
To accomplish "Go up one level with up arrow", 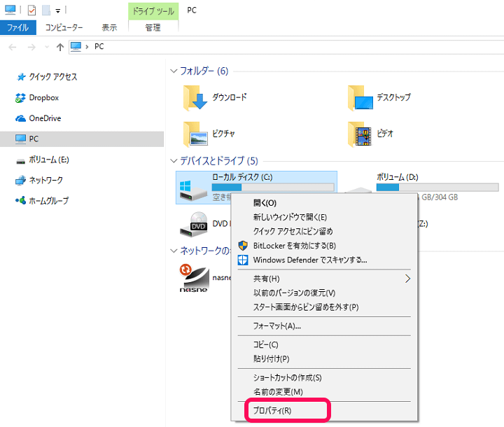I will pos(60,48).
